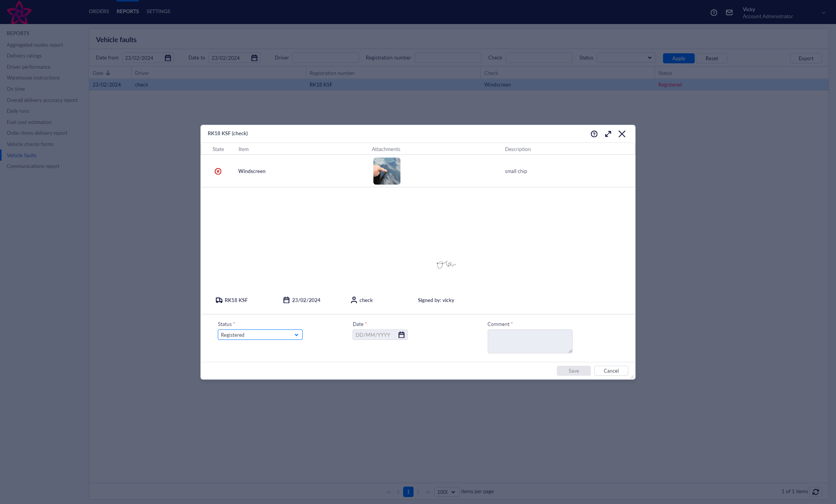Refresh the table with the reload icon
The image size is (836, 504).
click(816, 492)
